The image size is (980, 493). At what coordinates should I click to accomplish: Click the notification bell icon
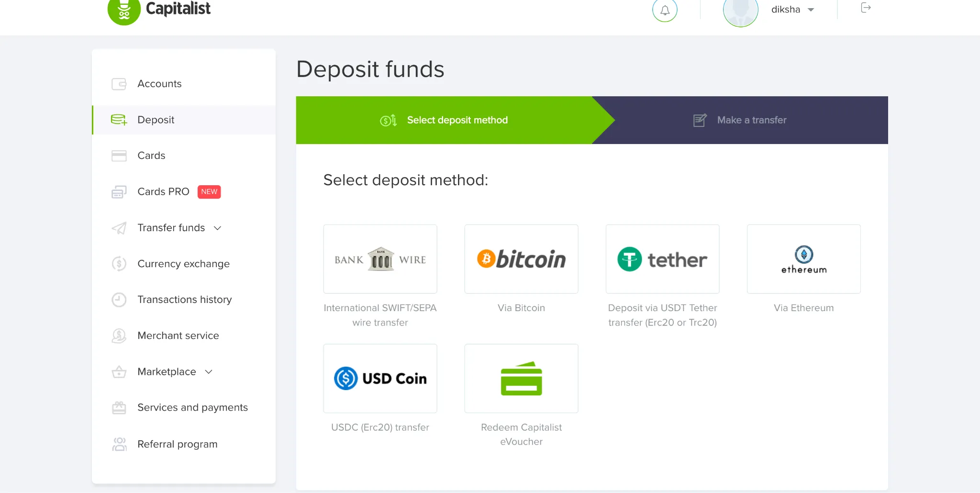(x=665, y=10)
